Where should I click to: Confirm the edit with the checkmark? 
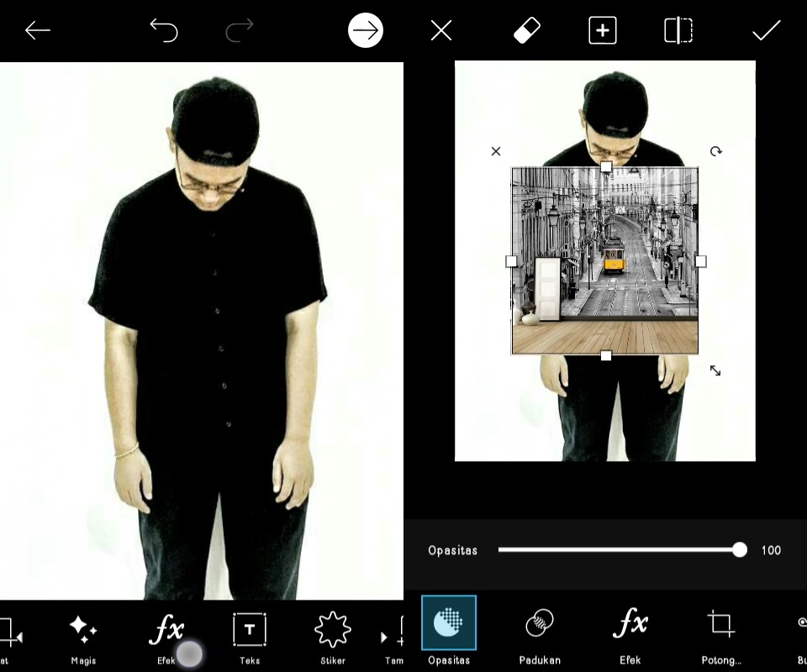click(767, 30)
